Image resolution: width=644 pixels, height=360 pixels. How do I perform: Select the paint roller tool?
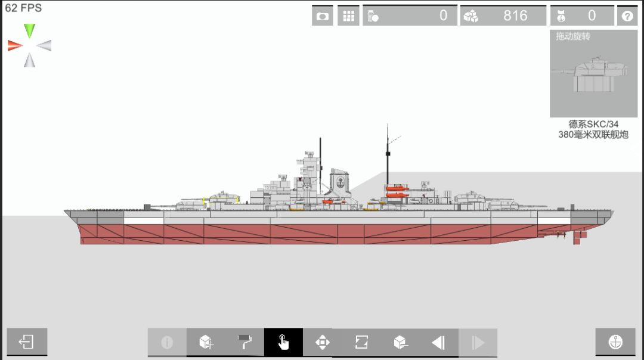tap(244, 342)
